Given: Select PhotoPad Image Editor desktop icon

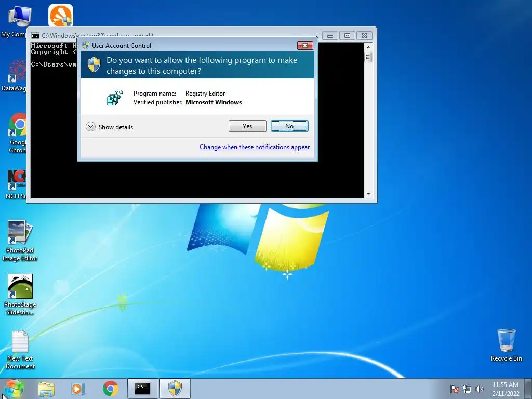Looking at the screenshot, I should tap(20, 241).
